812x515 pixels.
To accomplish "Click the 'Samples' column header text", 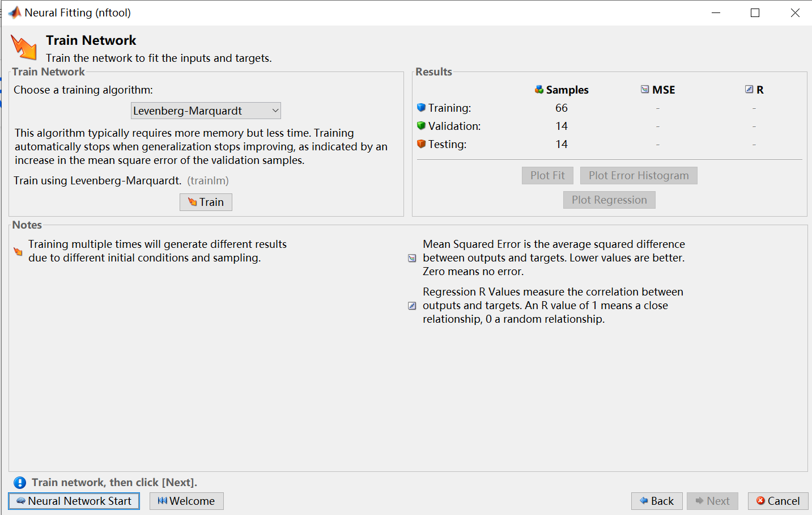I will [567, 90].
